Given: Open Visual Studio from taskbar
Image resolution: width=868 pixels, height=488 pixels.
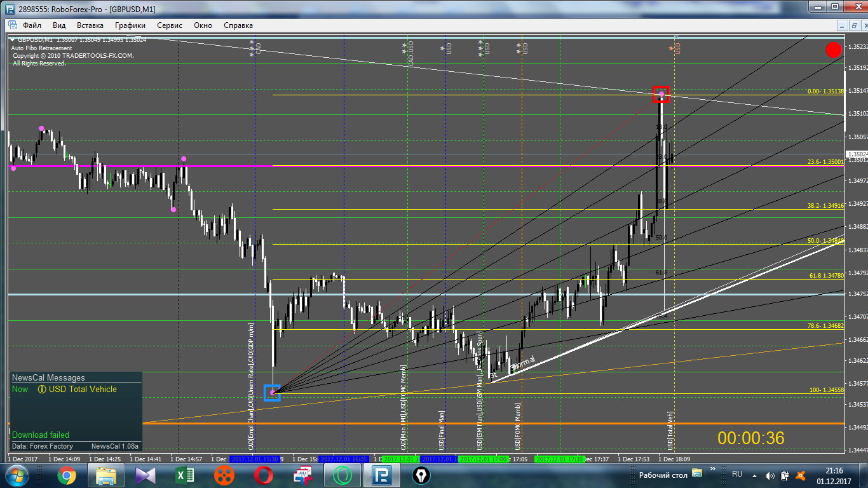Looking at the screenshot, I should [145, 475].
